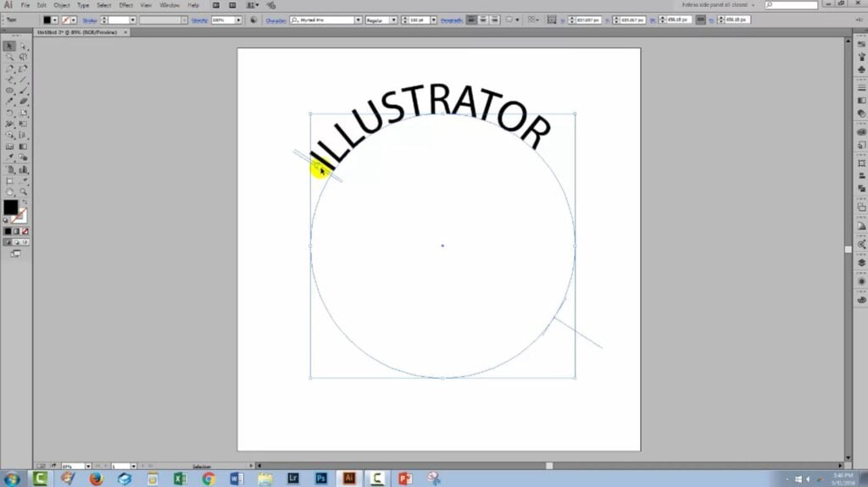
Task: Open the Effect menu
Action: point(125,5)
